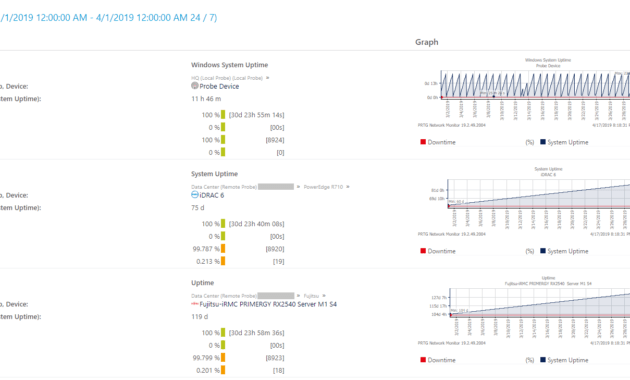Click System Uptime legend label under Fujitsu graph

click(568, 360)
